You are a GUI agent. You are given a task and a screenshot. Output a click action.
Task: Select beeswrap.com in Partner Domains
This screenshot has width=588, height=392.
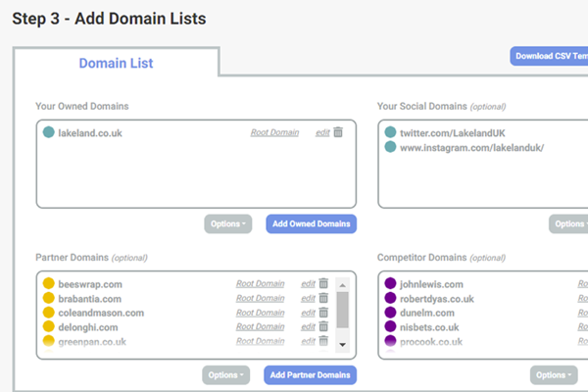90,284
